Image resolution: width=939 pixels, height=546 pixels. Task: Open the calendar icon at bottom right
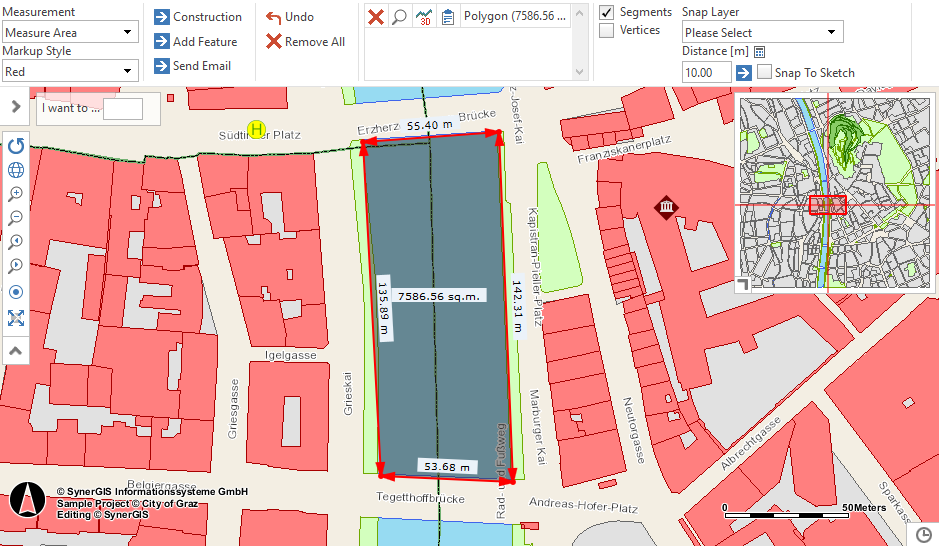click(x=923, y=535)
